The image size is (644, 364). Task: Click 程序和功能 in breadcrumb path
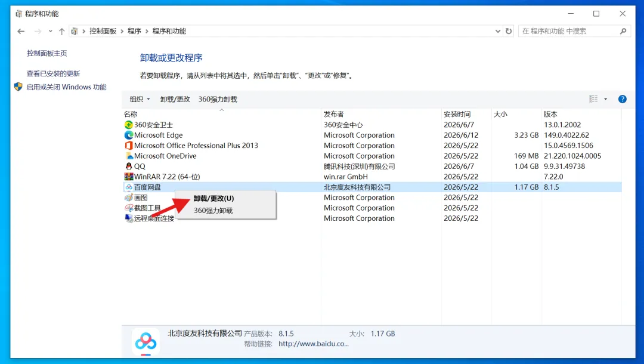169,31
